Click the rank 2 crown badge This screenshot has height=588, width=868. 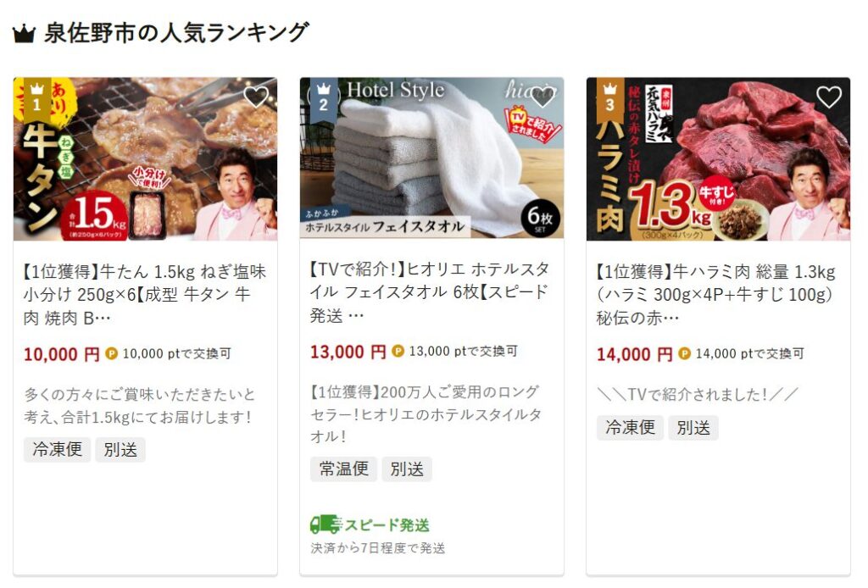coord(323,98)
